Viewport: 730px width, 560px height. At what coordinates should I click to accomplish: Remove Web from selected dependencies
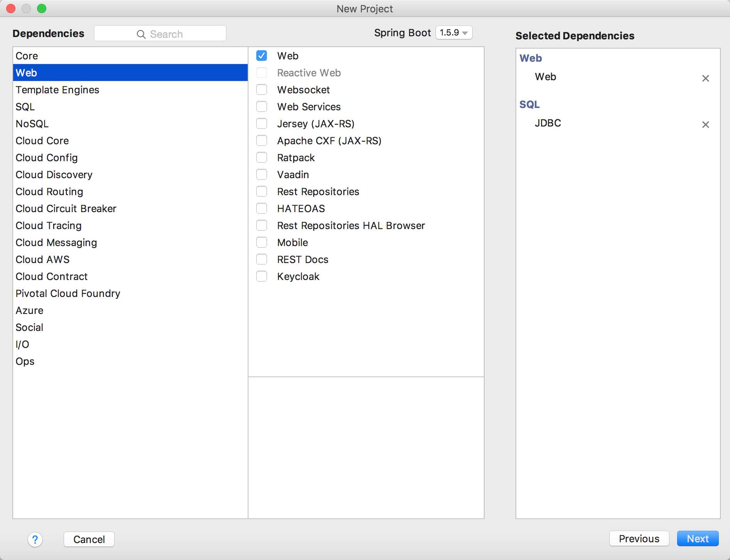(705, 78)
